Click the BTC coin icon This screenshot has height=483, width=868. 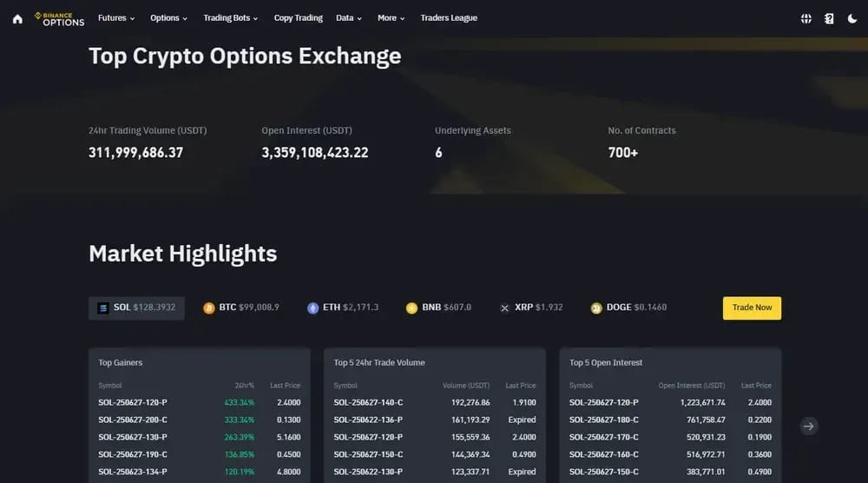pos(208,308)
